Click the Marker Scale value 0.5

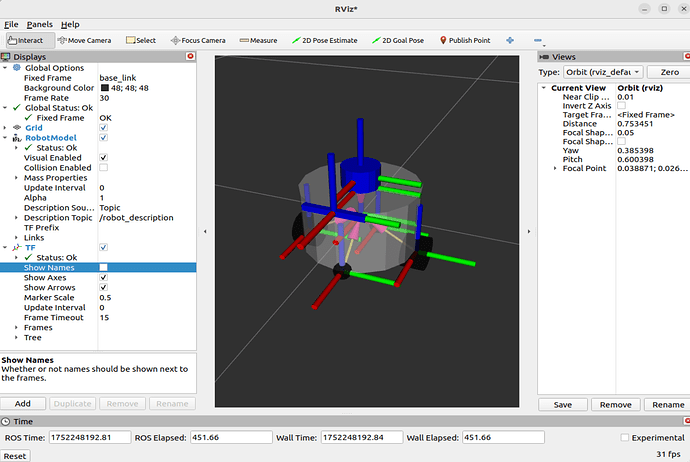tap(105, 297)
